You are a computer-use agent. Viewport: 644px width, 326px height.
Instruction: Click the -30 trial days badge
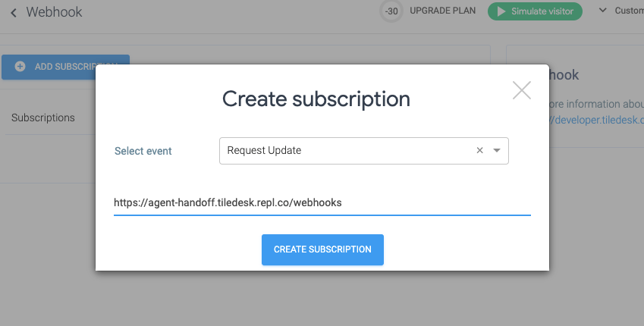click(x=391, y=11)
